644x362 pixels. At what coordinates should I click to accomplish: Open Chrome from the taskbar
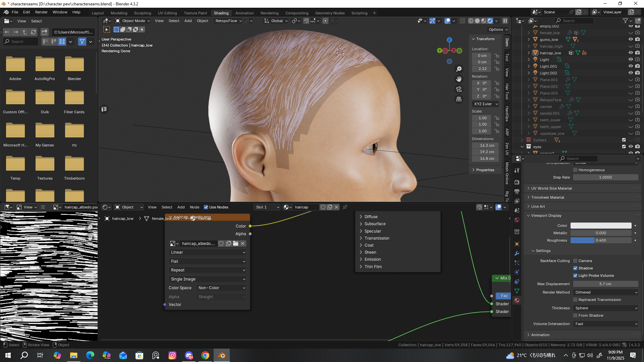point(205,355)
